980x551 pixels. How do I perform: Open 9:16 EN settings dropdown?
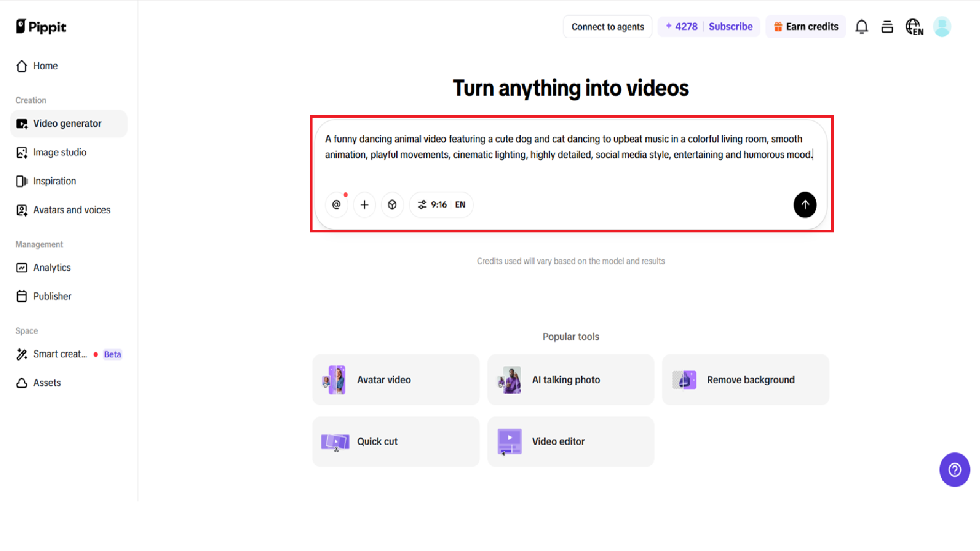441,205
